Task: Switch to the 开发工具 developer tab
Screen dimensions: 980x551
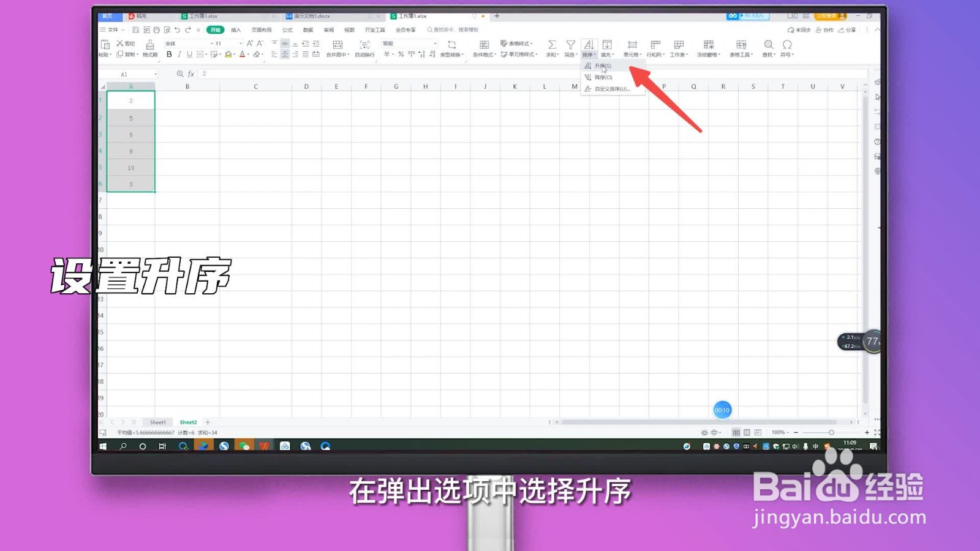Action: (375, 29)
